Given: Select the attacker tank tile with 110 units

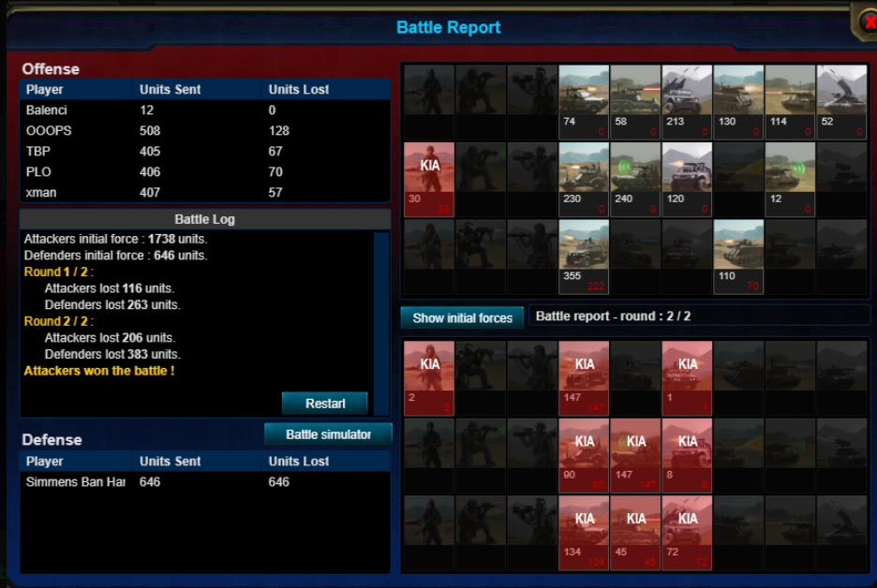Looking at the screenshot, I should click(738, 257).
